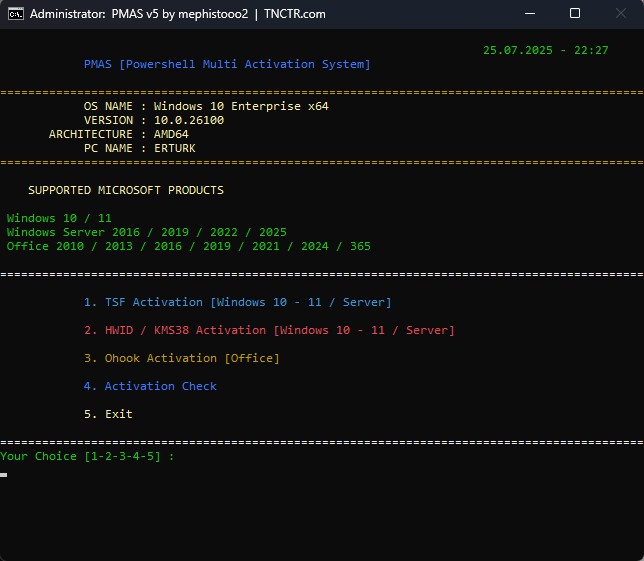Click the 'ARCHITECTURE : AMD64' line
The image size is (644, 561).
(119, 134)
